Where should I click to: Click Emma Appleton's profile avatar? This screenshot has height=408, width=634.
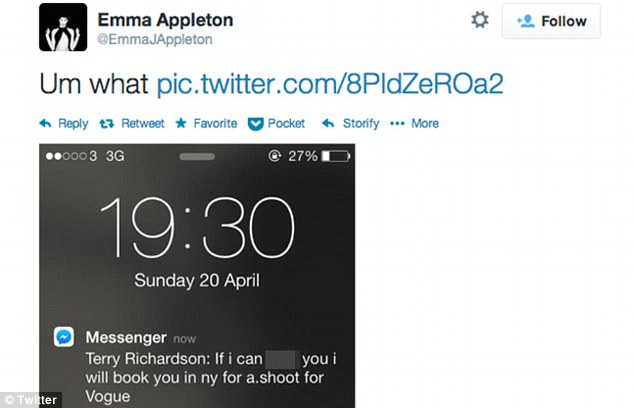coord(63,27)
